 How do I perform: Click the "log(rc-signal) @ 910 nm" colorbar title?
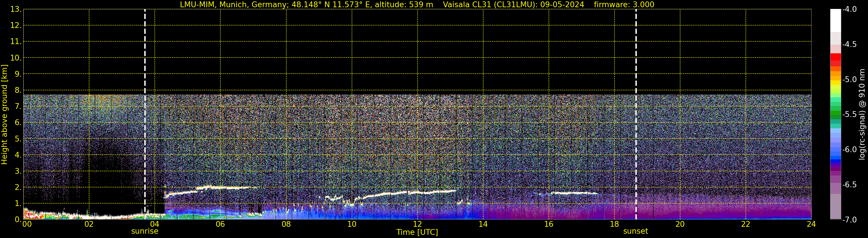[x=862, y=115]
